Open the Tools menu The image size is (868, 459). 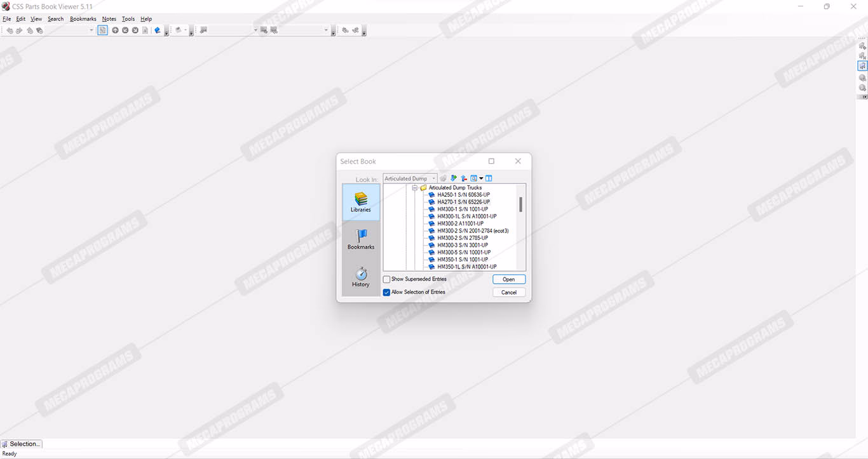(x=128, y=19)
